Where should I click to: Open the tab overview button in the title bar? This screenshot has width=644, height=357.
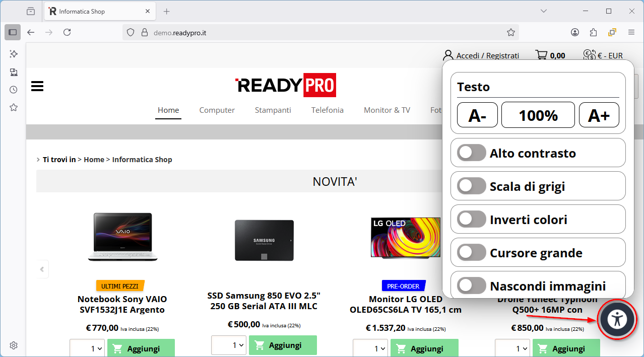tap(31, 11)
